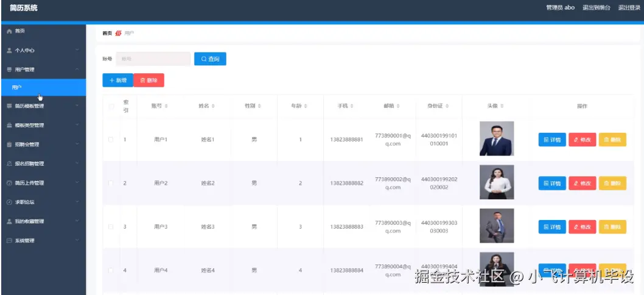
Task: Select the checkbox for row 用户3
Action: (x=111, y=227)
